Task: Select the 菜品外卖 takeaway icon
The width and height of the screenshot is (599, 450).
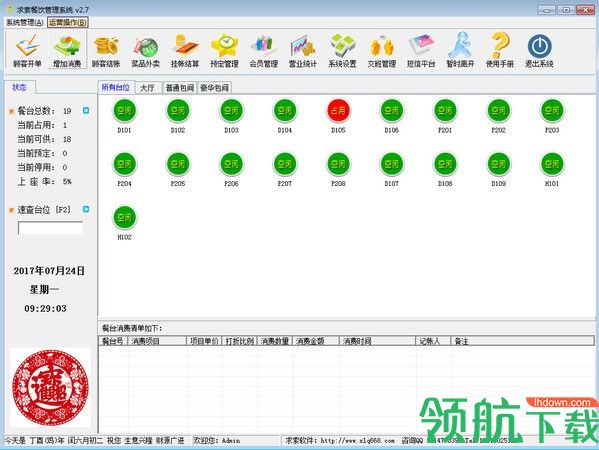Action: click(x=146, y=51)
